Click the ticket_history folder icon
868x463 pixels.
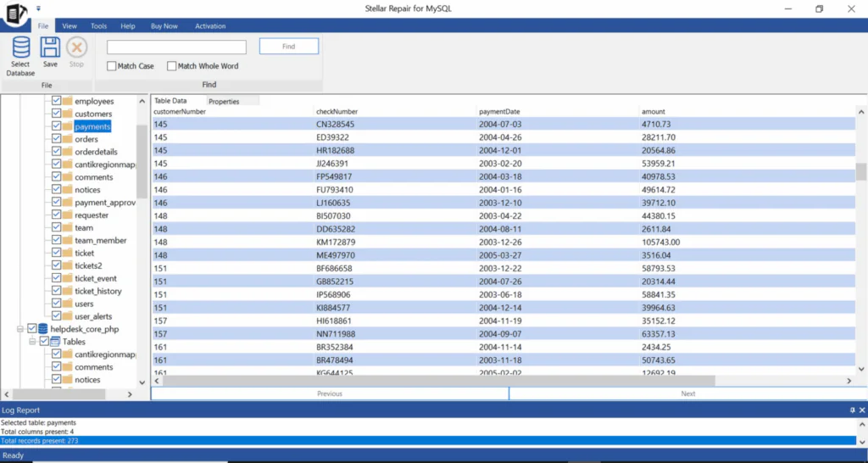coord(68,291)
